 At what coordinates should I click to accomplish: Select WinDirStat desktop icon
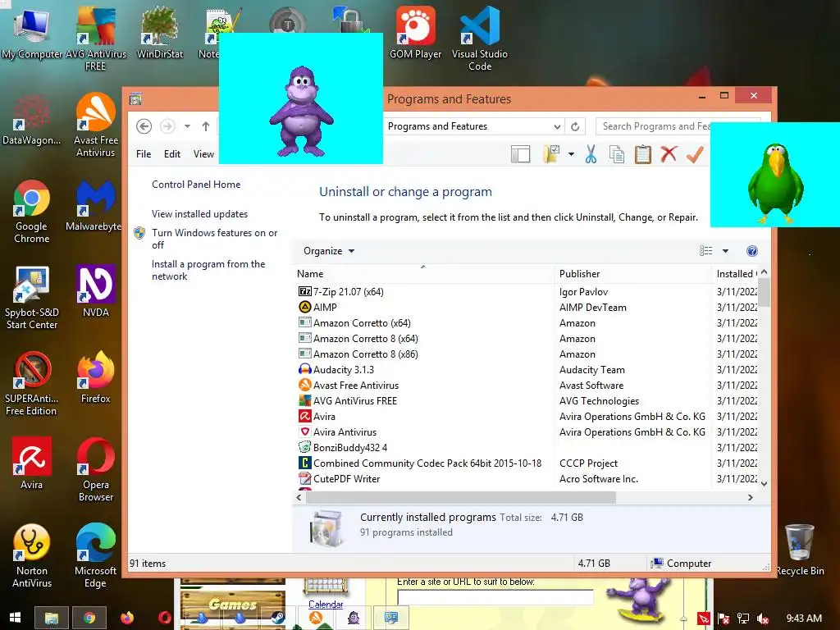pos(160,33)
